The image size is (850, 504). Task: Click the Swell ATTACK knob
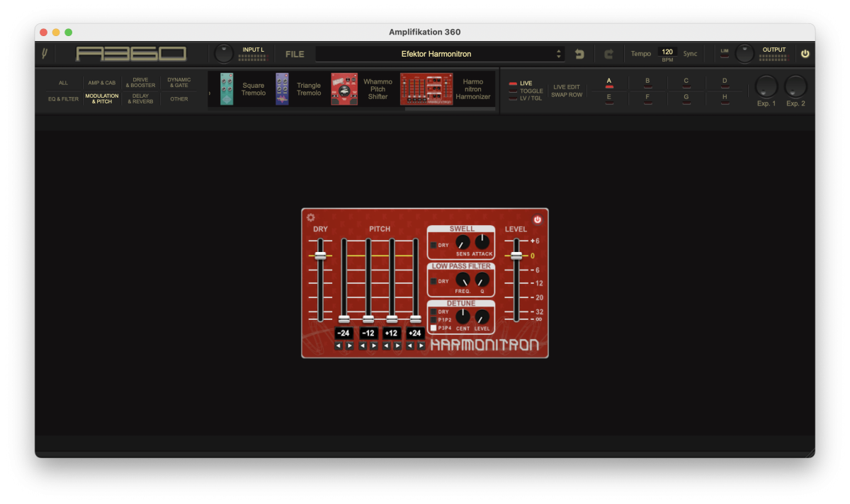482,242
